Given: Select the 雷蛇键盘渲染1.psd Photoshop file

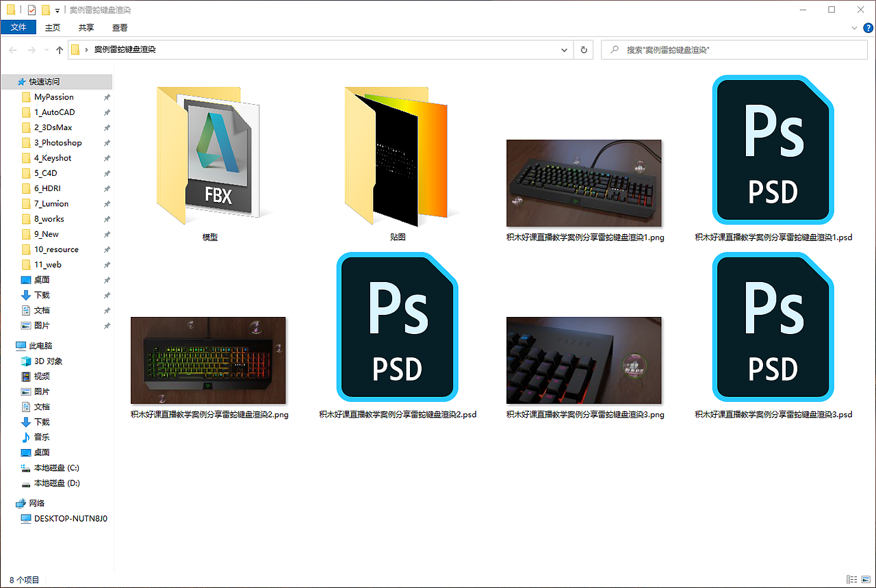Looking at the screenshot, I should pyautogui.click(x=773, y=158).
